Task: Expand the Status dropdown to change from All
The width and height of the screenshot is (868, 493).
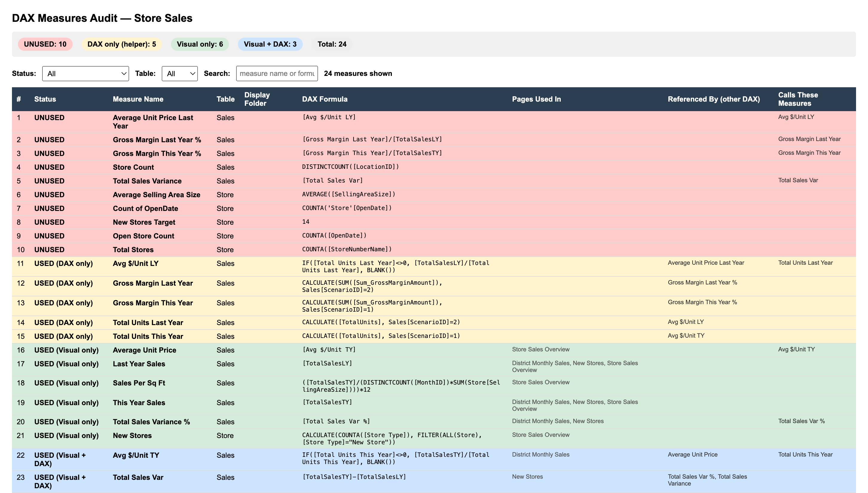Action: pos(85,74)
